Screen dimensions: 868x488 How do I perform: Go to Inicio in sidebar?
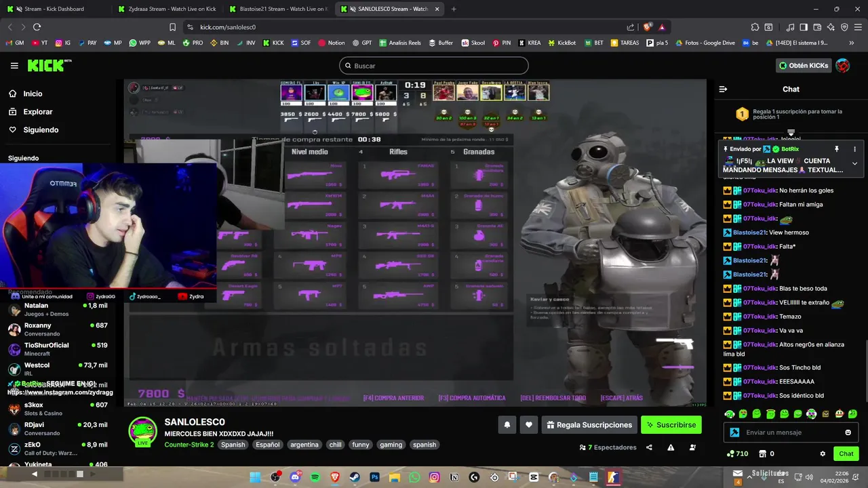pyautogui.click(x=26, y=94)
